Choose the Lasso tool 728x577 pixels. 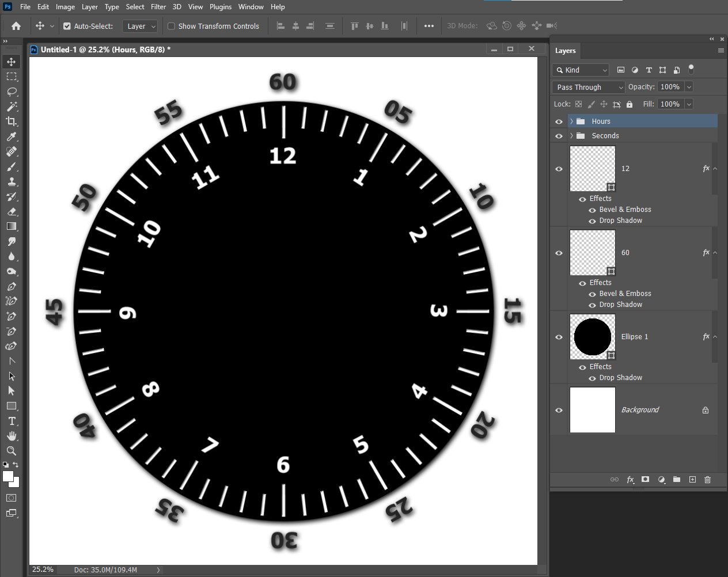[x=12, y=92]
